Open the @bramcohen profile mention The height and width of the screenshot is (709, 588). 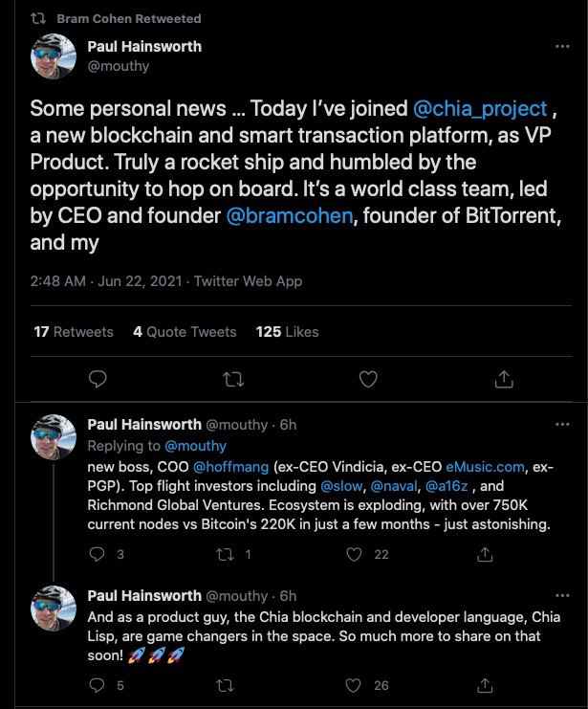(290, 215)
